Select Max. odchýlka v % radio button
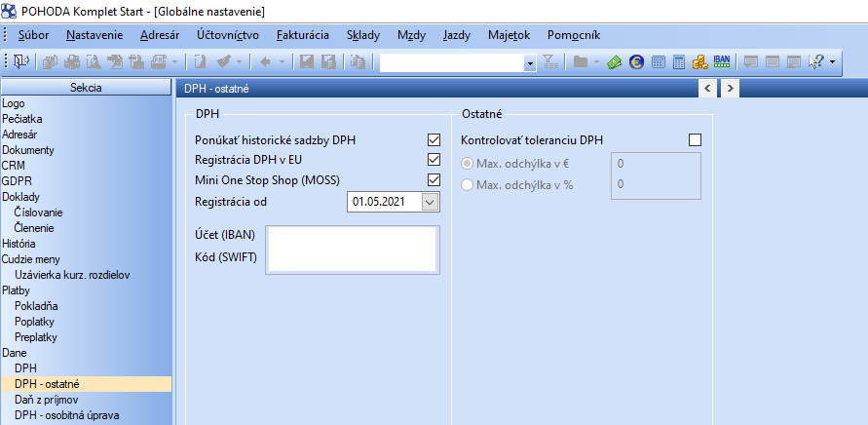 [468, 185]
